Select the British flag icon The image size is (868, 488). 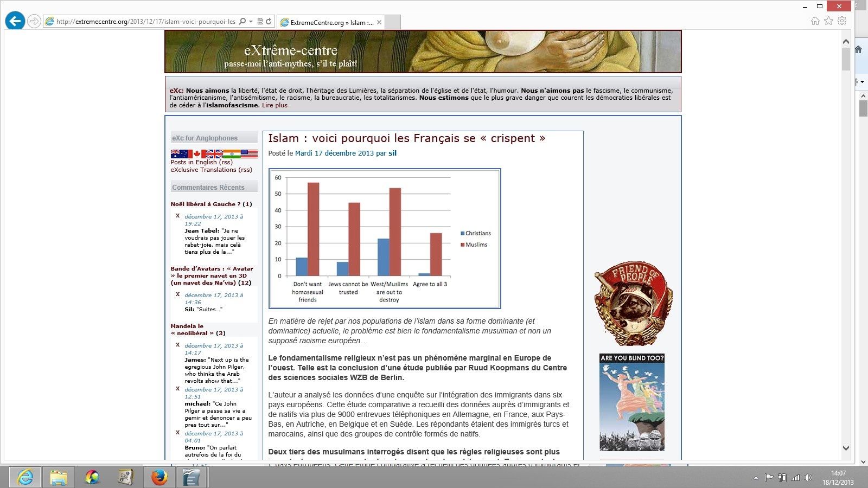pyautogui.click(x=214, y=154)
